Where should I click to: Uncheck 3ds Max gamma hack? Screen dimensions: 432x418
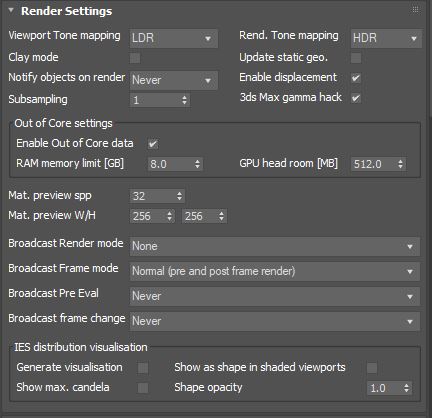coord(356,98)
